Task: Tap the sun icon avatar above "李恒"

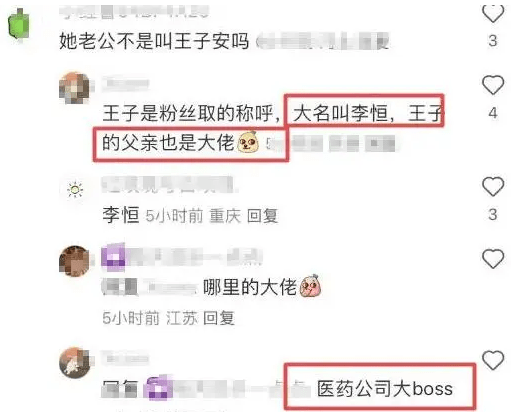Action: coord(75,190)
